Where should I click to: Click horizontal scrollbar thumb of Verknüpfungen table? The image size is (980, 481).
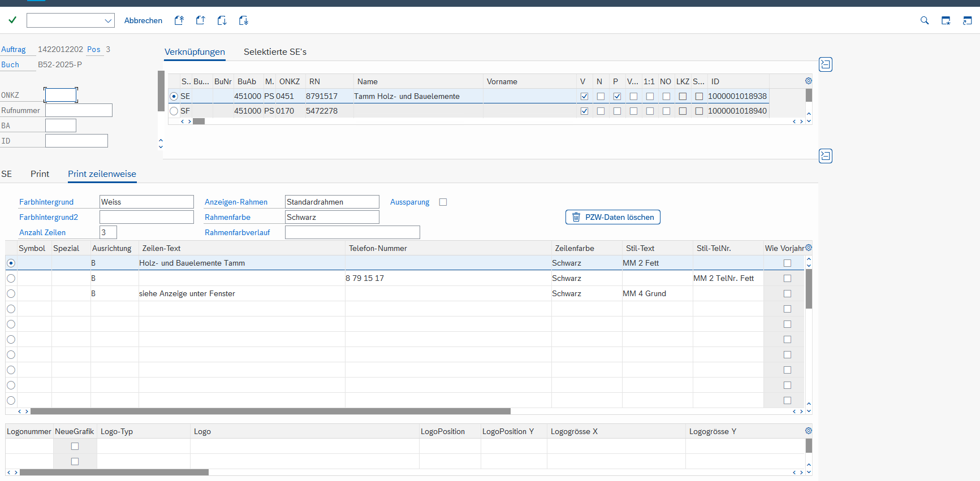(x=198, y=121)
